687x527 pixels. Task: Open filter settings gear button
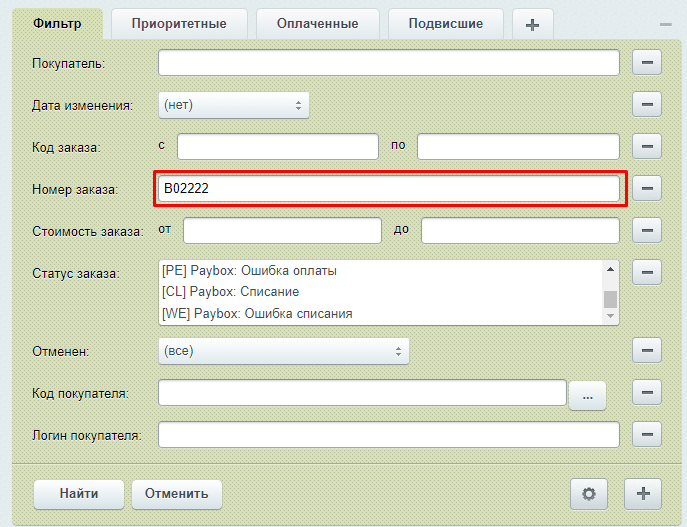pos(589,493)
